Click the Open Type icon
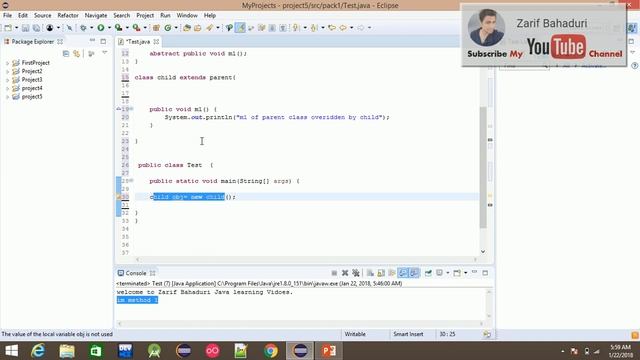Viewport: 640px width, 360px height. [x=187, y=28]
